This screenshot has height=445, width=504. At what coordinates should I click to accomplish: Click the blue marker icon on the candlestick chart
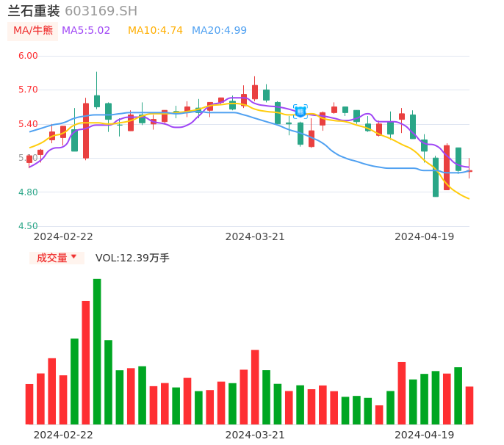click(300, 111)
